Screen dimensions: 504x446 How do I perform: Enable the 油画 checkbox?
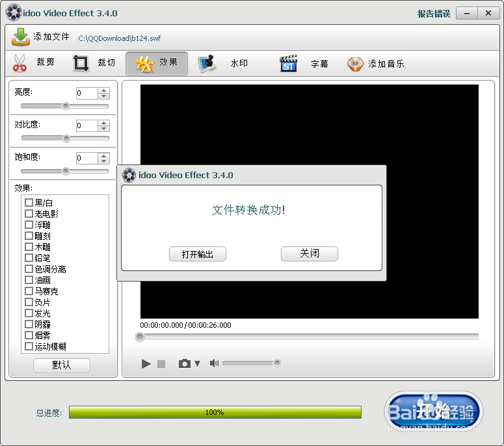pos(29,280)
